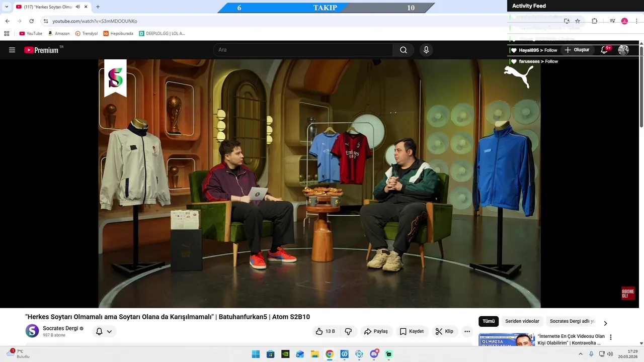Open Windows Start menu
Screen dimensions: 644x362
[x=256, y=354]
